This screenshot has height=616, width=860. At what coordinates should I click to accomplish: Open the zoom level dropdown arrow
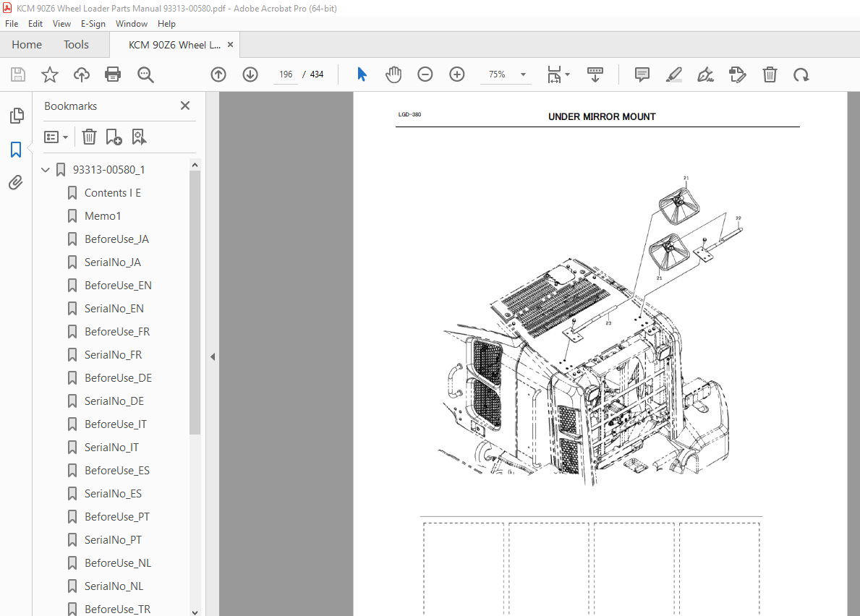pos(523,74)
